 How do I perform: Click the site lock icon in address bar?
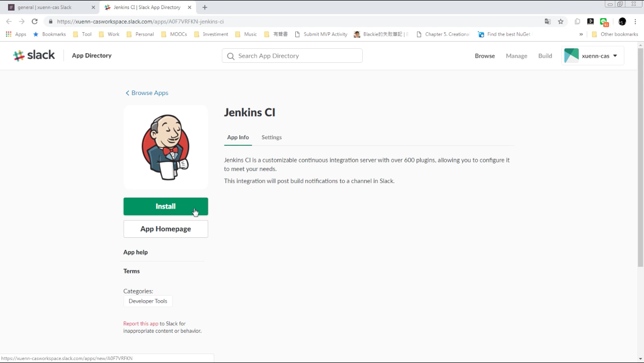[x=50, y=22]
